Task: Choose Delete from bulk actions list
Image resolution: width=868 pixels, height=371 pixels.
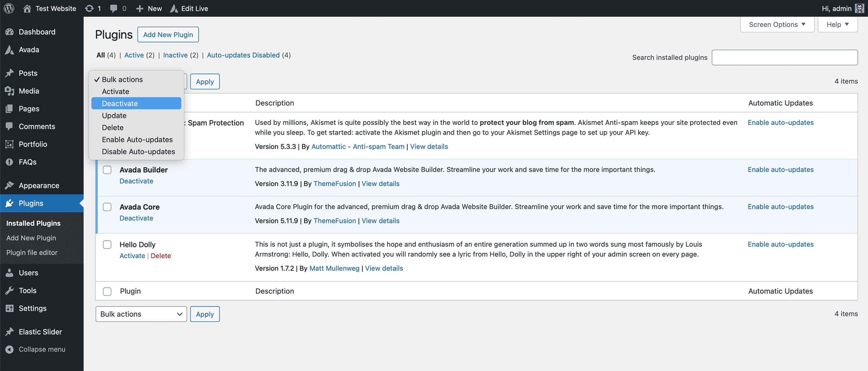Action: tap(136, 128)
